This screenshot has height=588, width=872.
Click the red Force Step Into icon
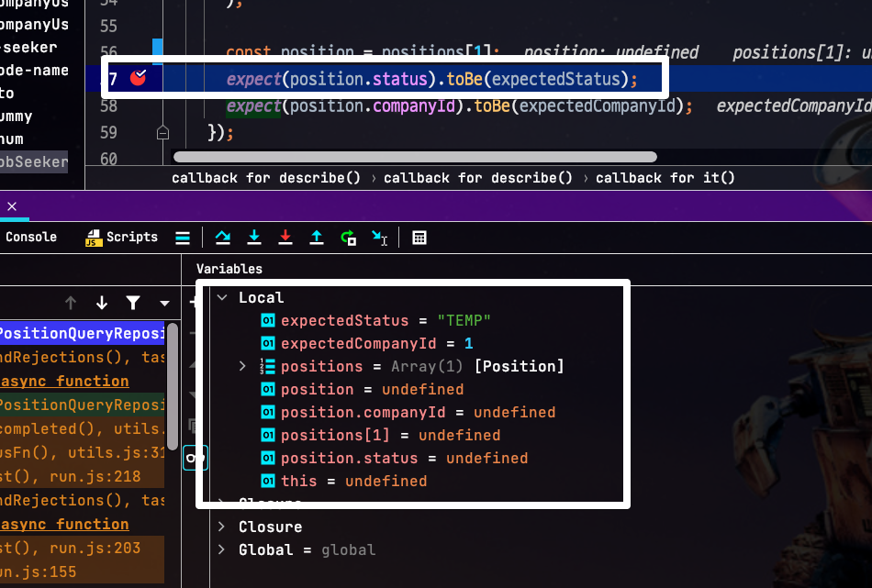[x=285, y=238]
